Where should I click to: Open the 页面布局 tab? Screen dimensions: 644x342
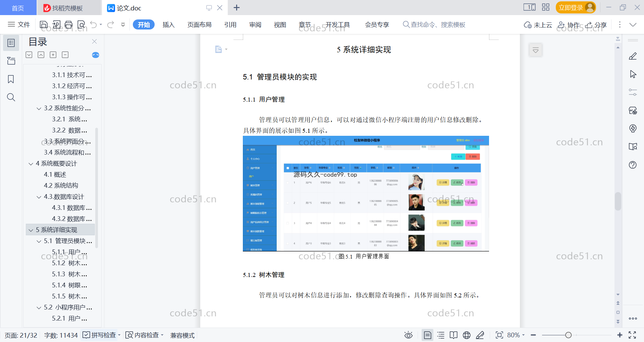tap(199, 24)
